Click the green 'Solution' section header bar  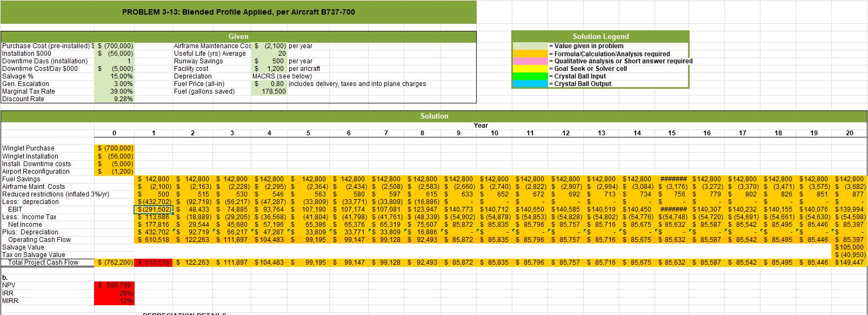pos(434,116)
